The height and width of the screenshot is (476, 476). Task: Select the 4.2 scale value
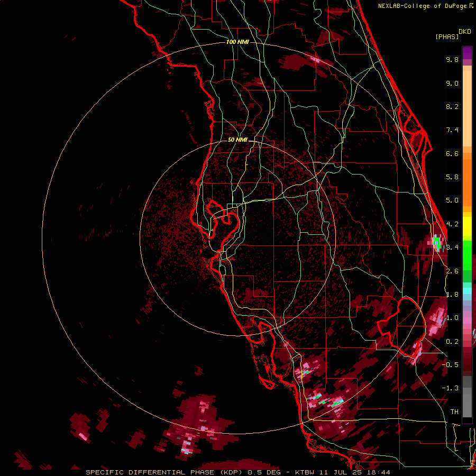(x=452, y=224)
